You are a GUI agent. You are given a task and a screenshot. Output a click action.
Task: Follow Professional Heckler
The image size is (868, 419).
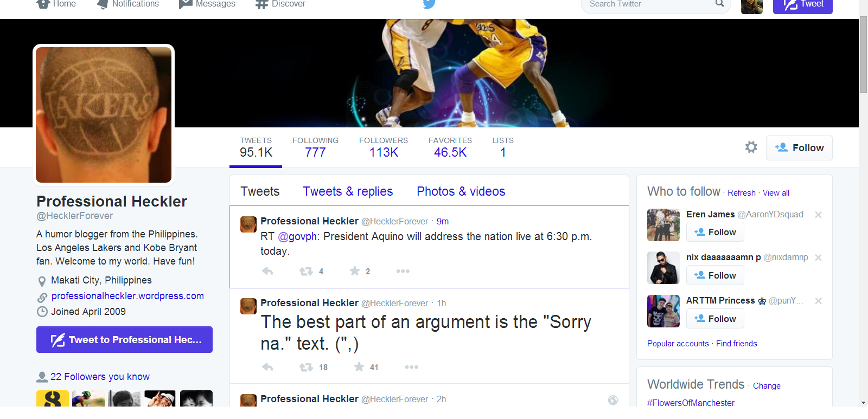[x=799, y=148]
